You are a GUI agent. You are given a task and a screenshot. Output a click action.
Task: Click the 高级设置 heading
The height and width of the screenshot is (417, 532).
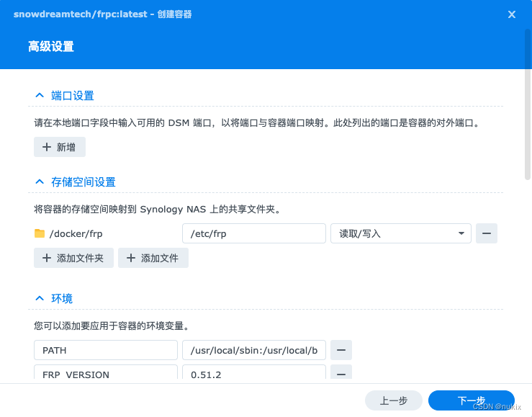51,47
